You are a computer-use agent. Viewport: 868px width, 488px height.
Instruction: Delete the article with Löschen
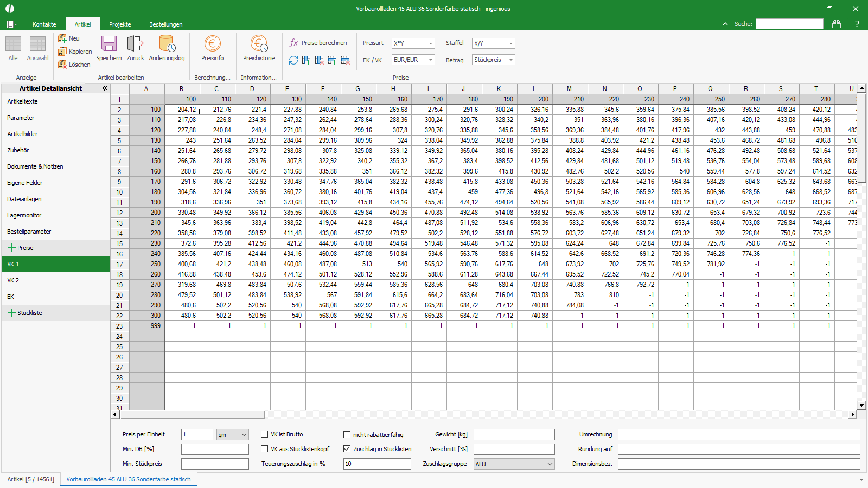pos(74,65)
